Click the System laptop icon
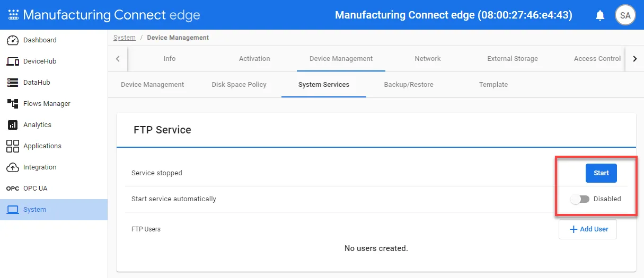Image resolution: width=644 pixels, height=278 pixels. pos(13,210)
